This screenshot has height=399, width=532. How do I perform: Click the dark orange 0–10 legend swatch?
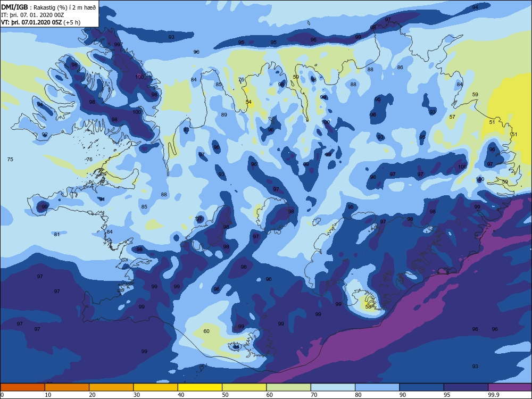pos(22,387)
